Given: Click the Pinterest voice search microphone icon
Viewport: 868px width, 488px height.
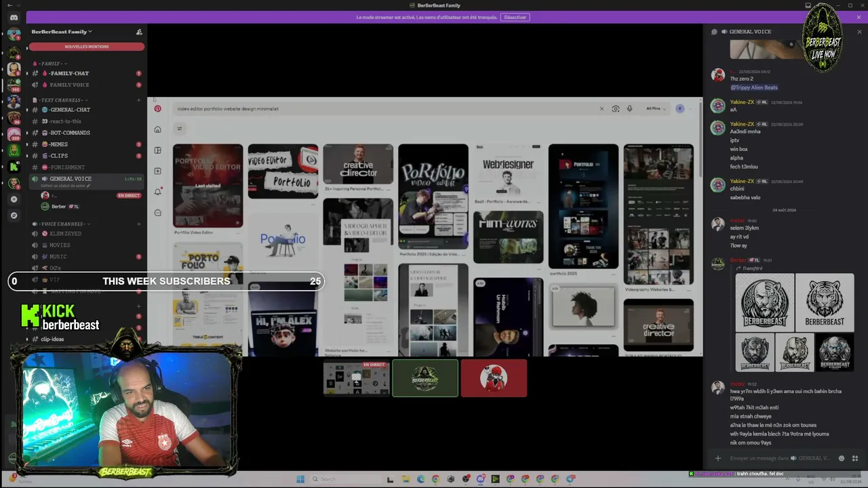Looking at the screenshot, I should [629, 108].
